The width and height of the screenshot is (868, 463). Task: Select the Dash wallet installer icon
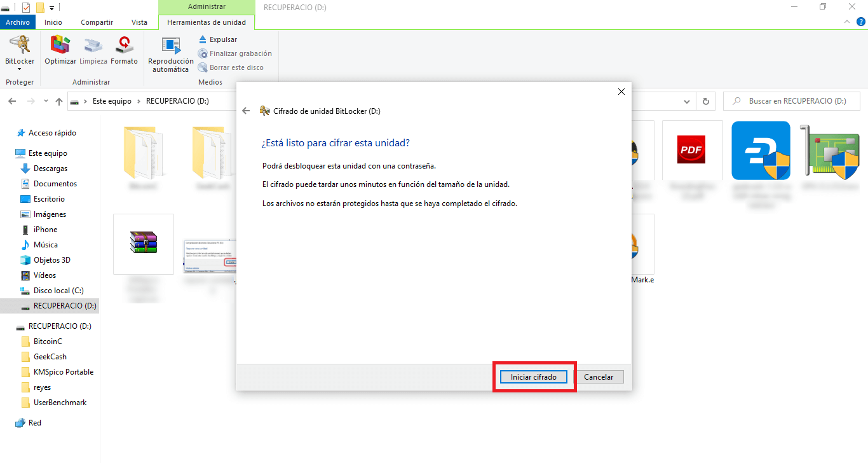tap(761, 151)
